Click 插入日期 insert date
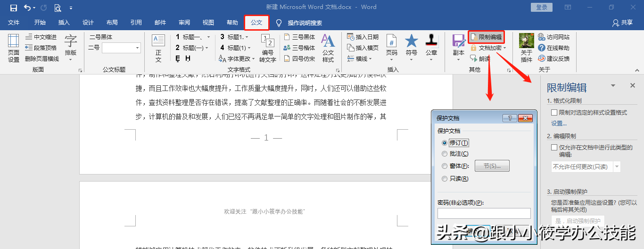Viewport: 644px width, 249px height. (363, 37)
